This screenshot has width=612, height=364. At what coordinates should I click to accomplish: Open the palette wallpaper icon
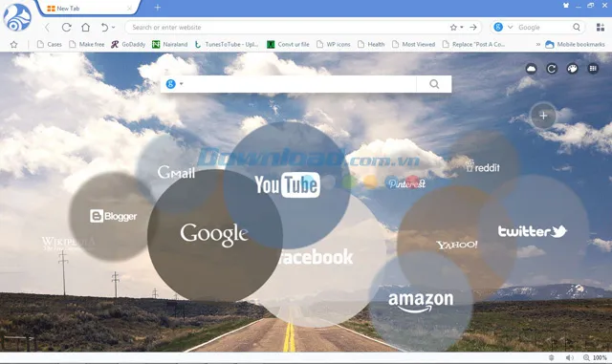pos(572,69)
